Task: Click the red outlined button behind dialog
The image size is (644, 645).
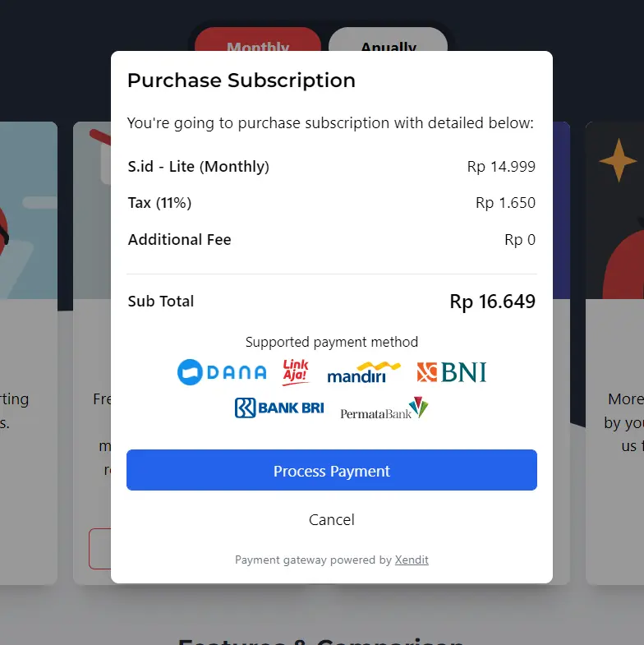Action: coord(99,549)
